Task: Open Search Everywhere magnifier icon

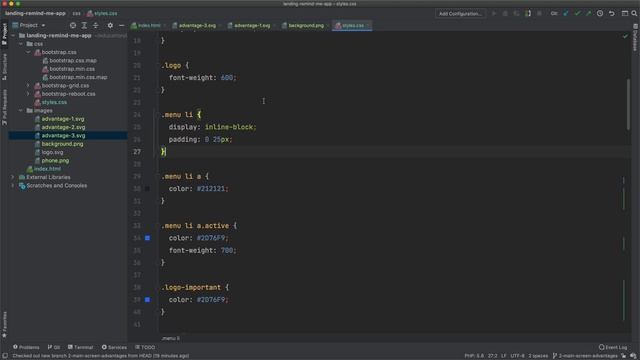Action: (x=634, y=13)
